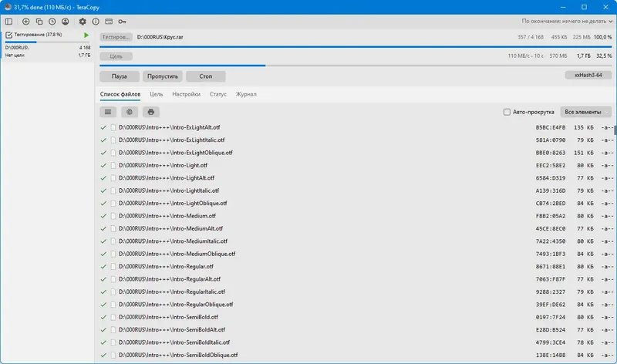Select the Intro-LightOblique.otf file row

click(x=356, y=204)
